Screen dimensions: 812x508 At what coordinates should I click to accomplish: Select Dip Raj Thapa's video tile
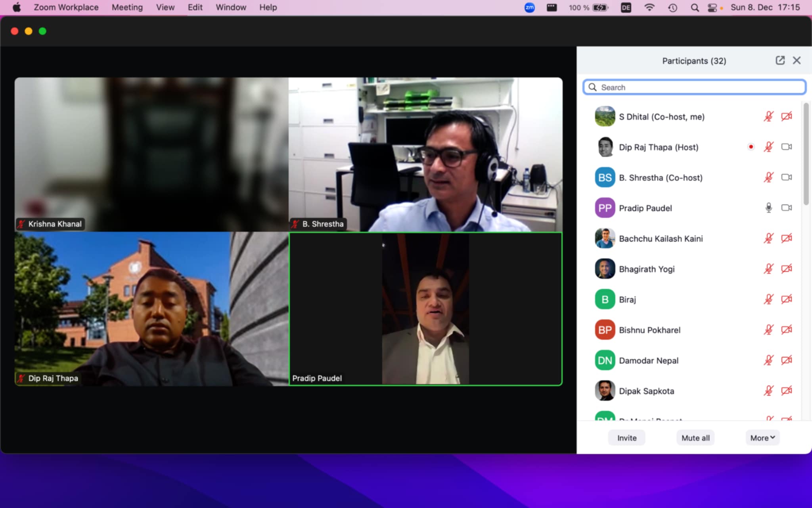[151, 309]
